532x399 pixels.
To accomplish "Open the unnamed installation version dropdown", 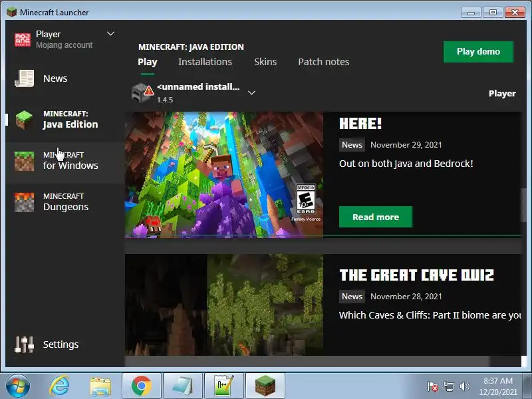I will point(252,92).
